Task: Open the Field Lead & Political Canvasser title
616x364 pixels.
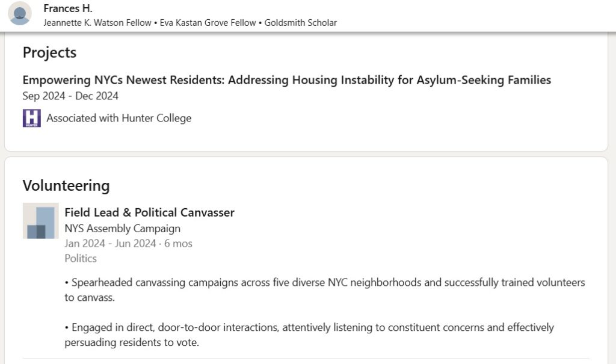Action: pos(149,212)
